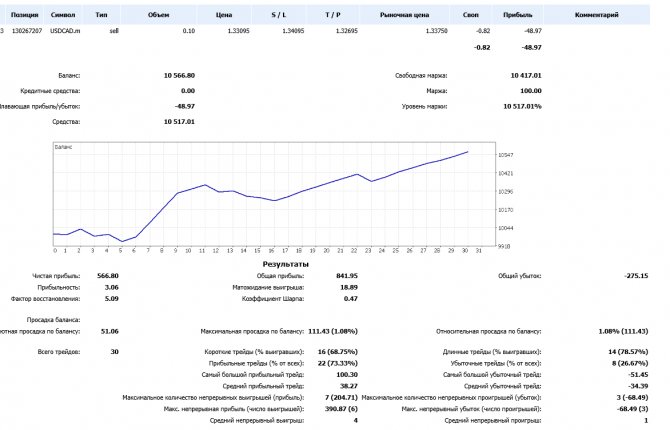Click the Просадка баланса label

[53, 320]
